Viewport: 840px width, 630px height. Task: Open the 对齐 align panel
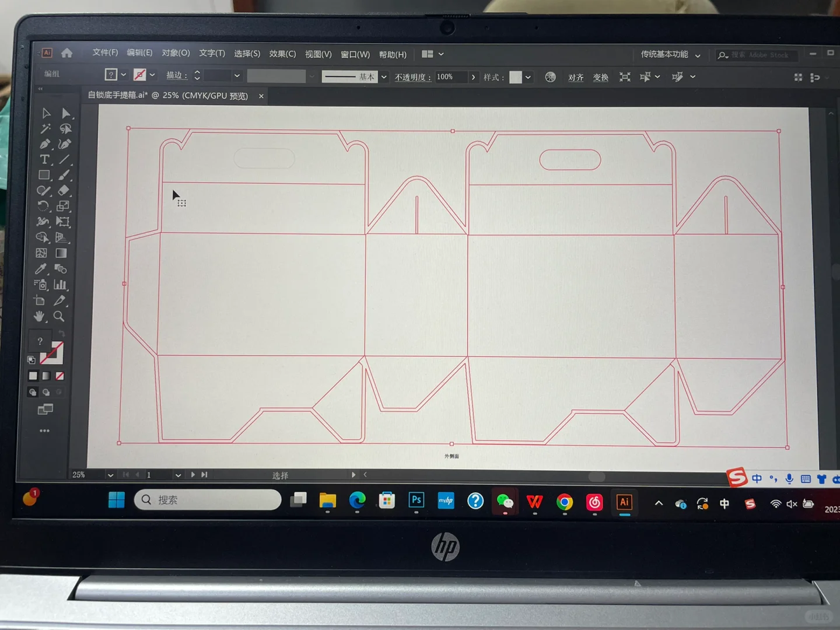pyautogui.click(x=576, y=78)
